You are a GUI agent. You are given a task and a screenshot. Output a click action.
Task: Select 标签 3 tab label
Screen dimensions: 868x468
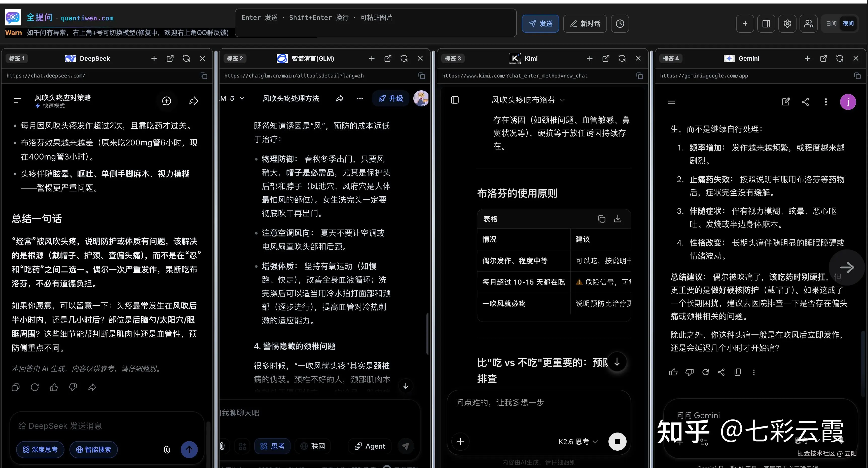[453, 58]
